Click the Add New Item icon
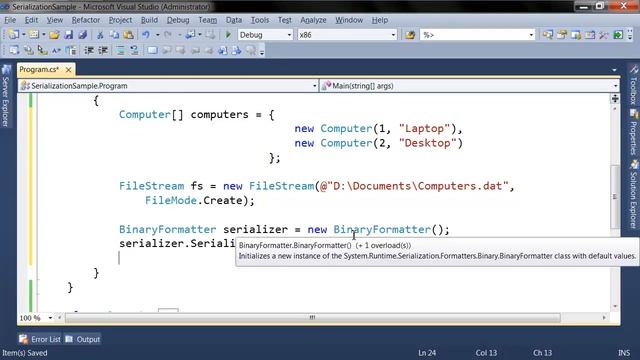Image resolution: width=640 pixels, height=360 pixels. click(34, 35)
